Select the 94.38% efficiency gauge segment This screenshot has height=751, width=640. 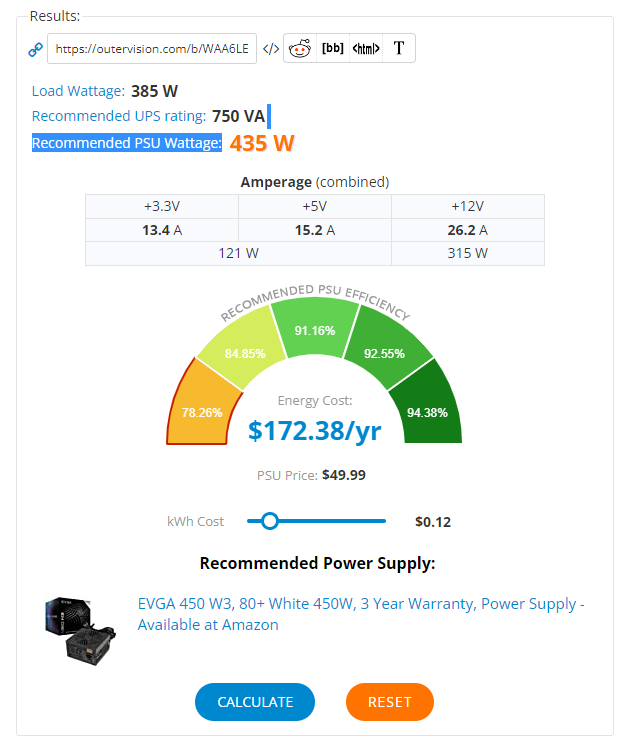coord(426,407)
